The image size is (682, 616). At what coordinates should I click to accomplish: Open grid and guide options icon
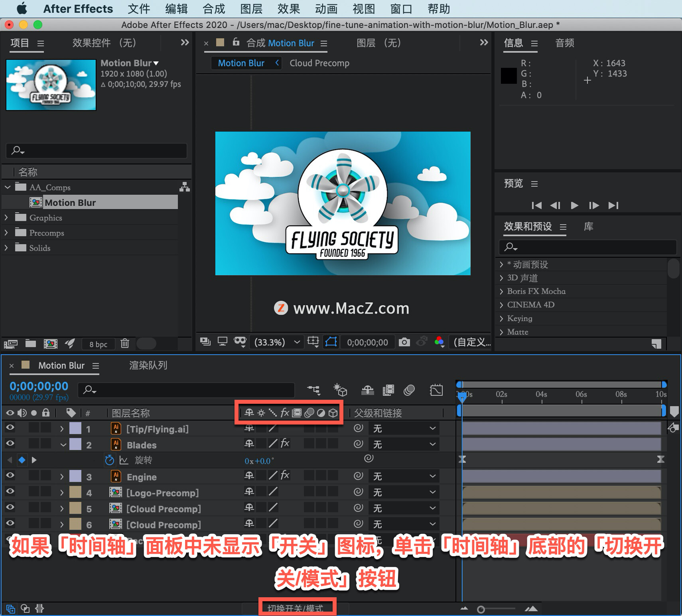313,342
